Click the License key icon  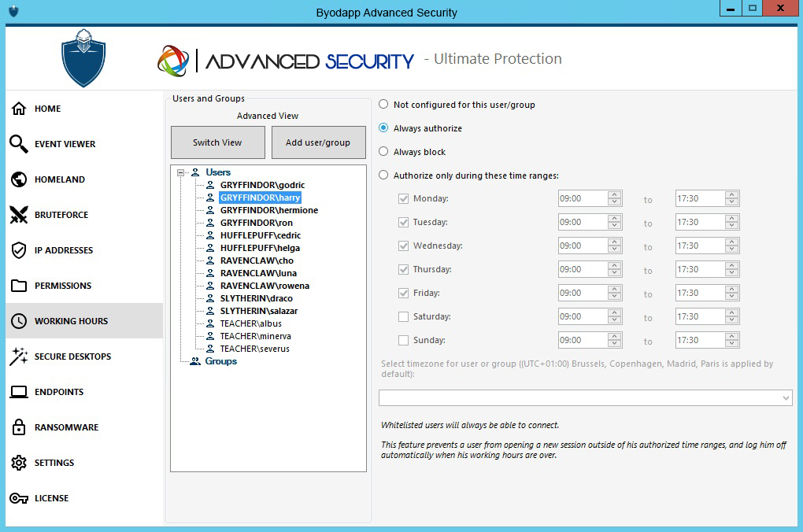19,498
